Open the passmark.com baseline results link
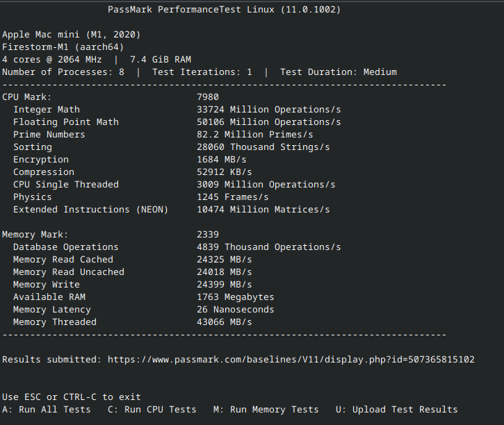The image size is (504, 425). pos(291,360)
